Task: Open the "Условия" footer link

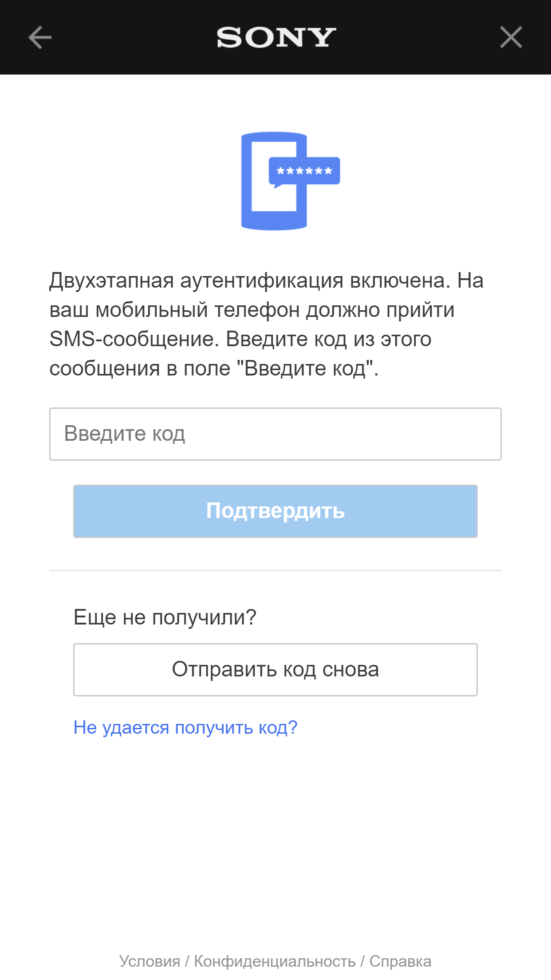Action: point(150,961)
